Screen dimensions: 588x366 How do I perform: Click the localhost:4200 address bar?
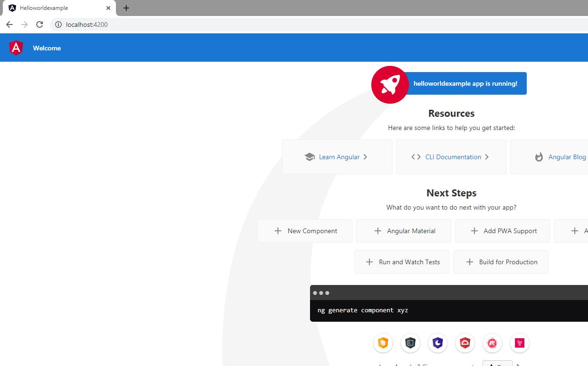point(318,24)
